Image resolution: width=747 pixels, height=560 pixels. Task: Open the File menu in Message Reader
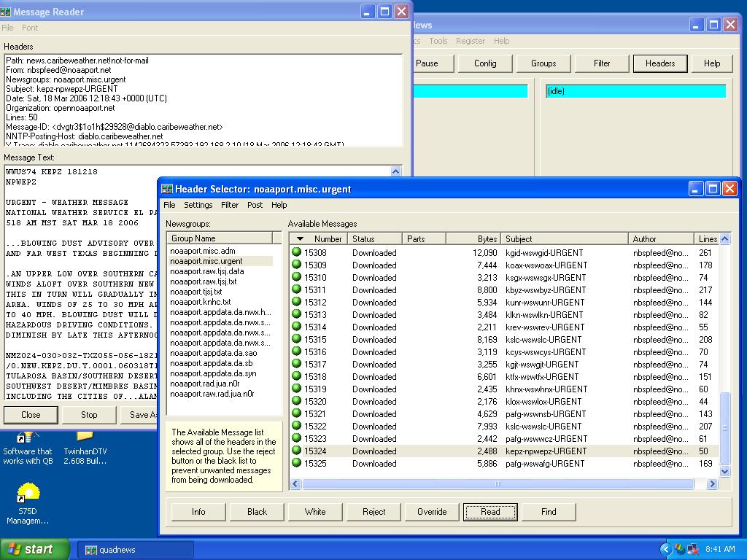7,28
